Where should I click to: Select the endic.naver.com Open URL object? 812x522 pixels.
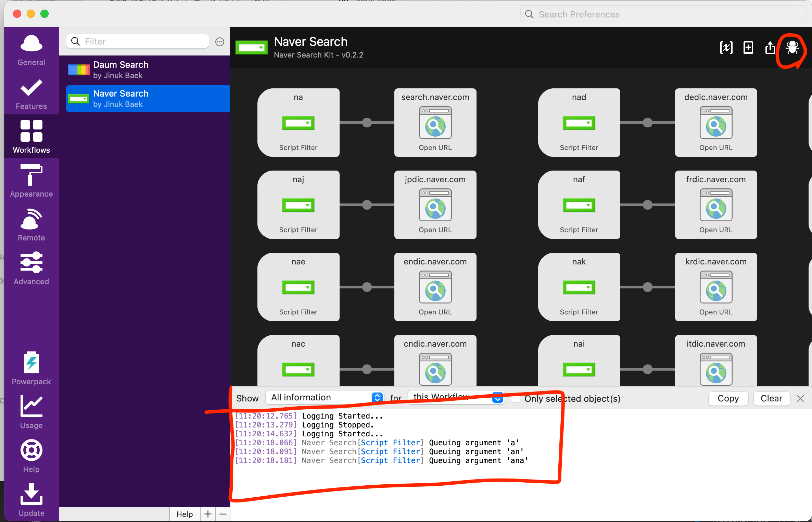435,287
